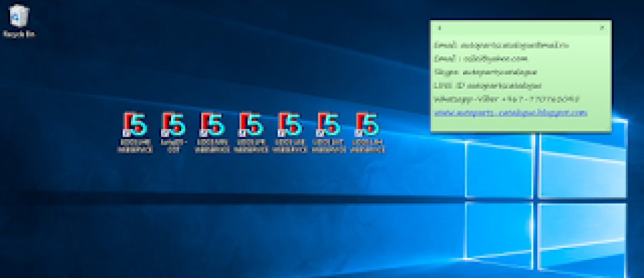Click the whatsapp-Viber phone number line

click(506, 99)
